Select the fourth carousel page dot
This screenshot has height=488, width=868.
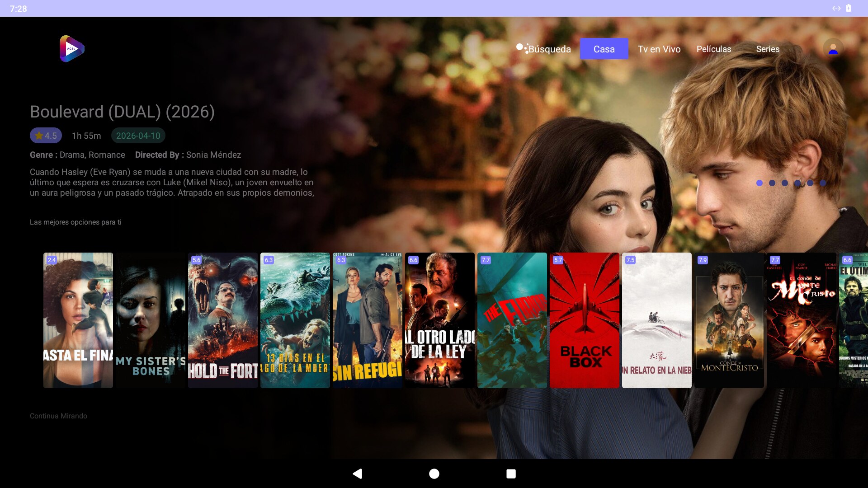tap(797, 183)
